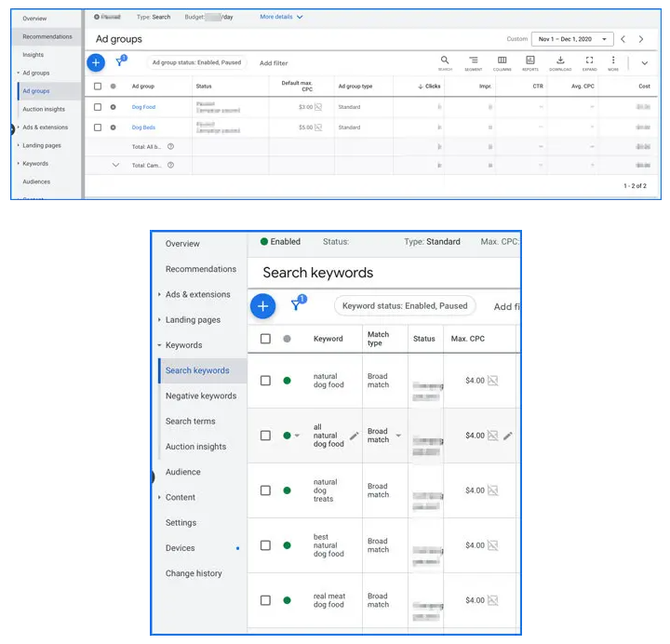Select all keywords using the header checkbox
This screenshot has height=644, width=670.
point(265,339)
